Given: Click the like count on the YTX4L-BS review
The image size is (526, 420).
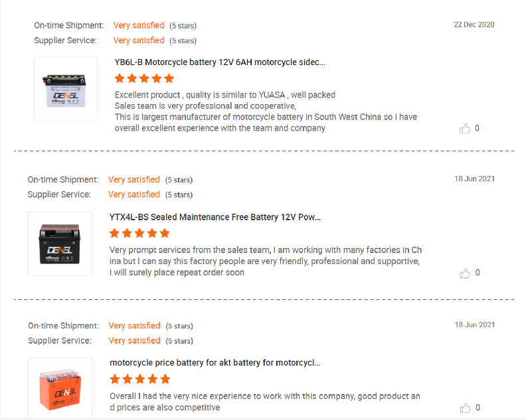Looking at the screenshot, I should pyautogui.click(x=478, y=273).
